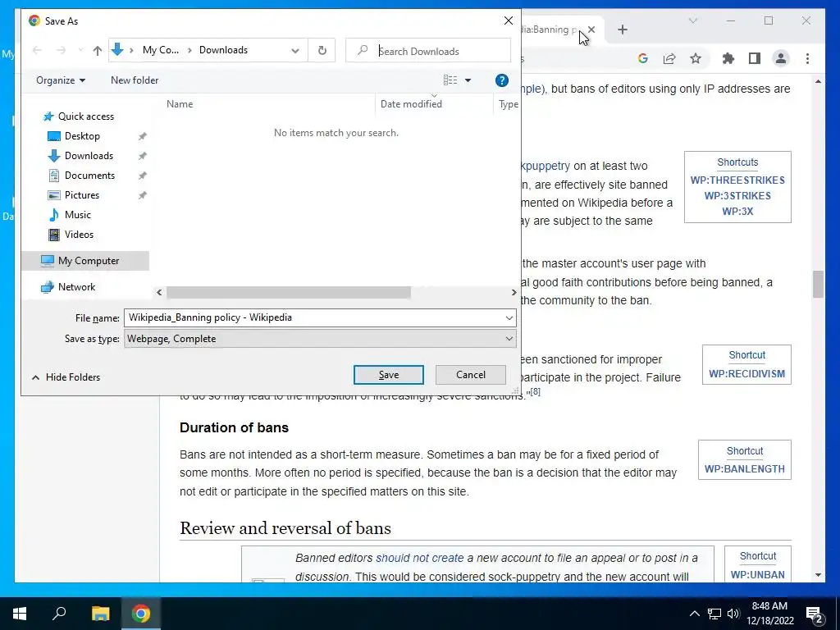Screen dimensions: 840x630
Task: Refresh the Downloads folder view
Action: coord(322,50)
